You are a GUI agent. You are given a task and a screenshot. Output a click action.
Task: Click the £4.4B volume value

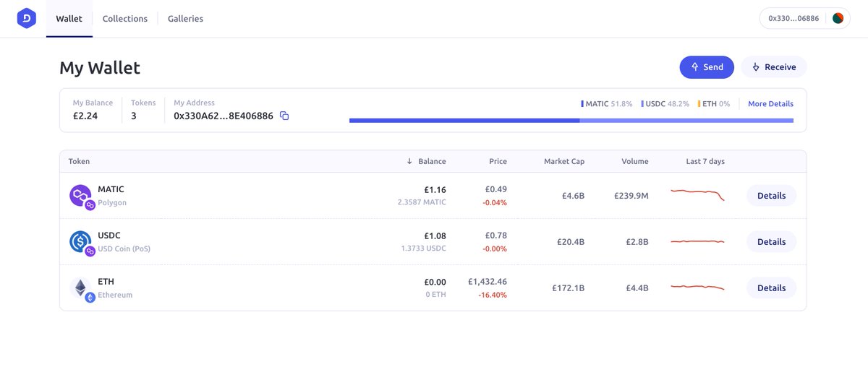637,288
